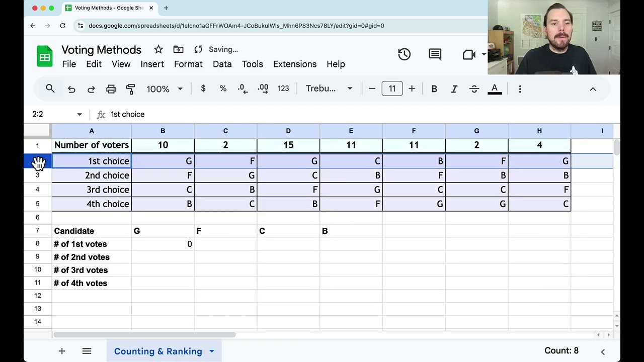Reload the browser page
644x362 pixels.
pyautogui.click(x=62, y=26)
